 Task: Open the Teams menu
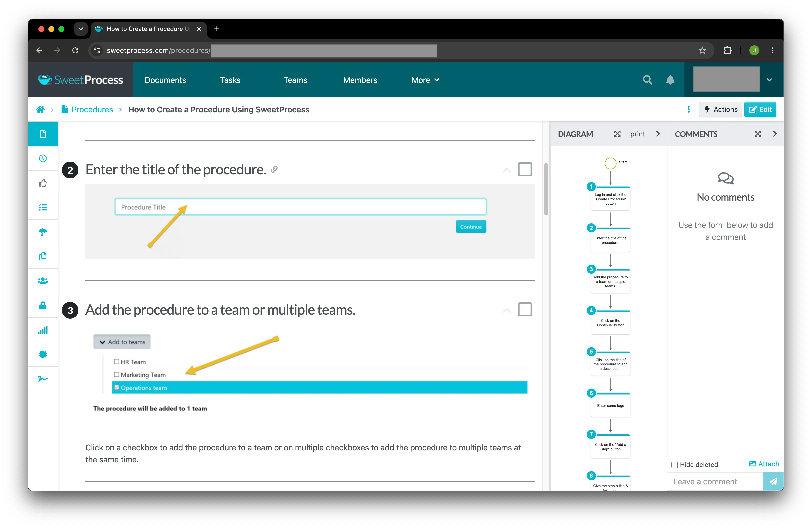click(295, 80)
